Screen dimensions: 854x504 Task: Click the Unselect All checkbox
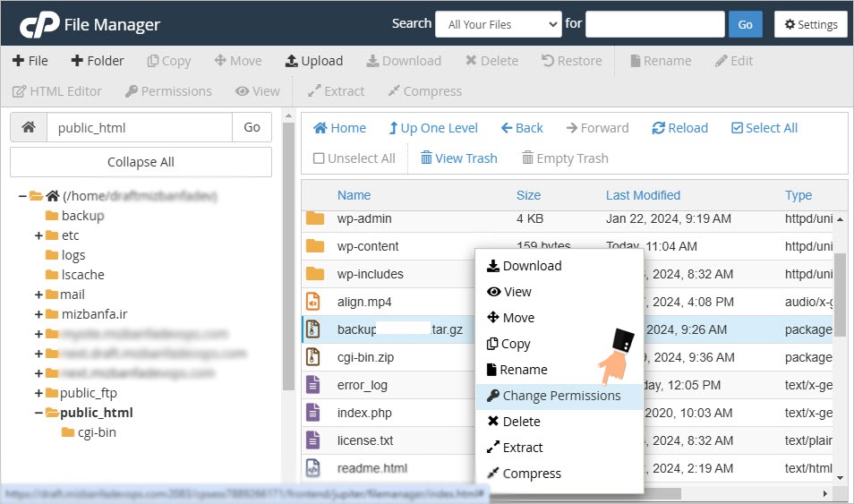click(319, 158)
